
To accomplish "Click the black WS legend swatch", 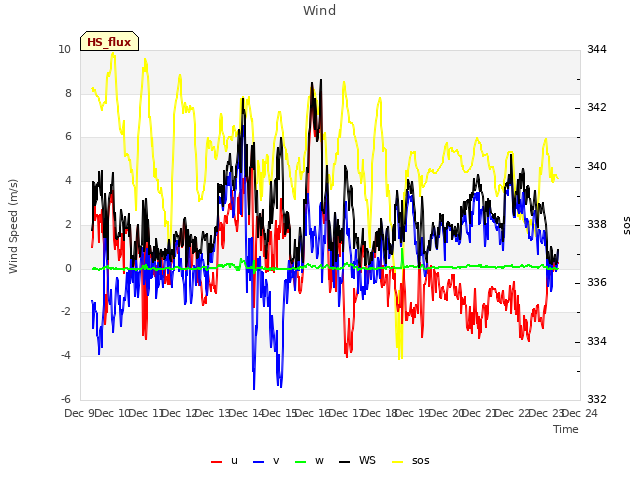I will [344, 462].
